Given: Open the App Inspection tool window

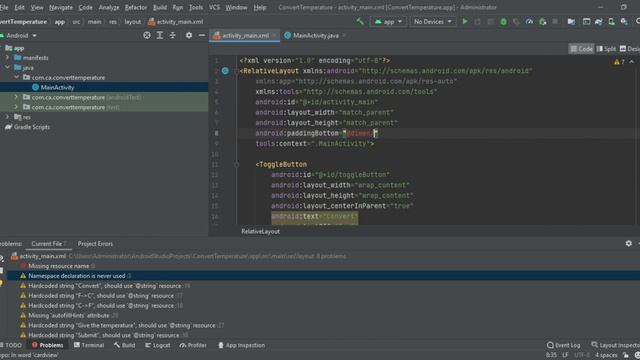Looking at the screenshot, I should pos(242,345).
